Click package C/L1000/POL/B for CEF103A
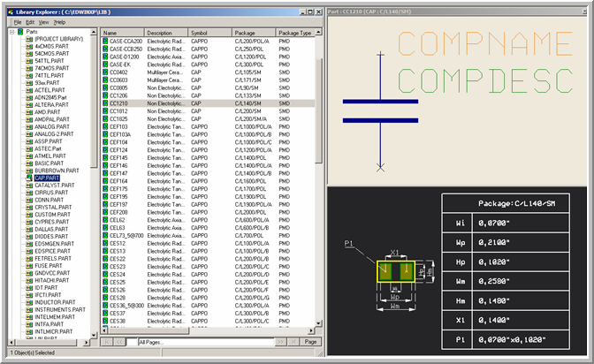The height and width of the screenshot is (364, 594). 253,134
